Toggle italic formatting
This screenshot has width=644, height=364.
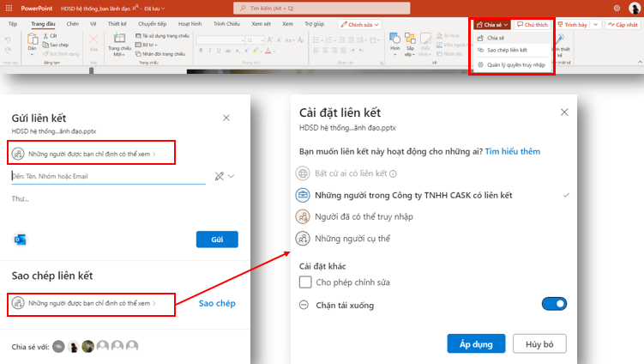click(x=210, y=51)
